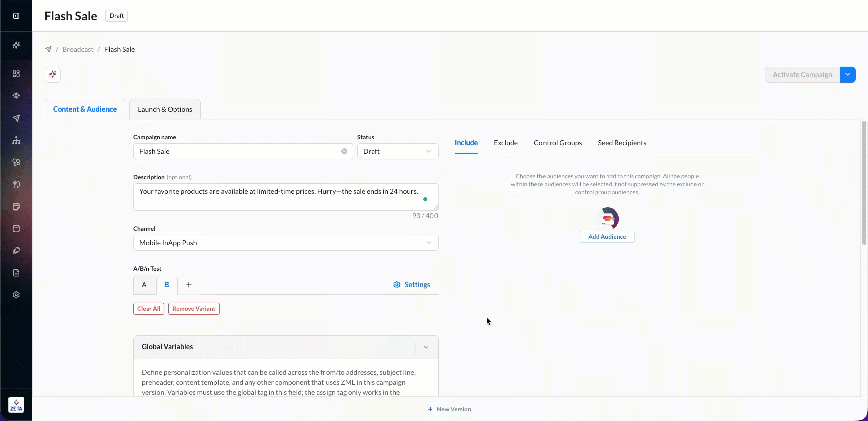The height and width of the screenshot is (421, 868).
Task: Open the AI sparkle icon in sidebar
Action: [16, 45]
